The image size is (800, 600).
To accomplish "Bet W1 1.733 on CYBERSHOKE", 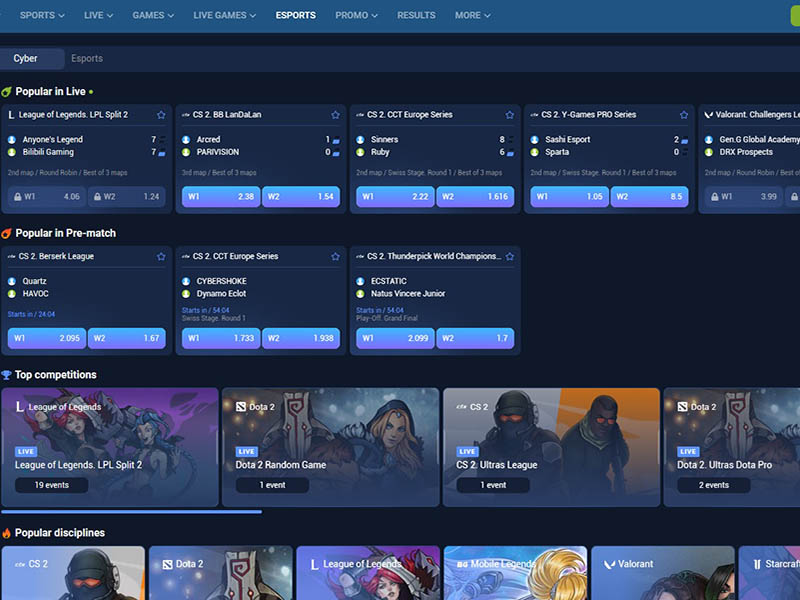I will click(x=220, y=338).
